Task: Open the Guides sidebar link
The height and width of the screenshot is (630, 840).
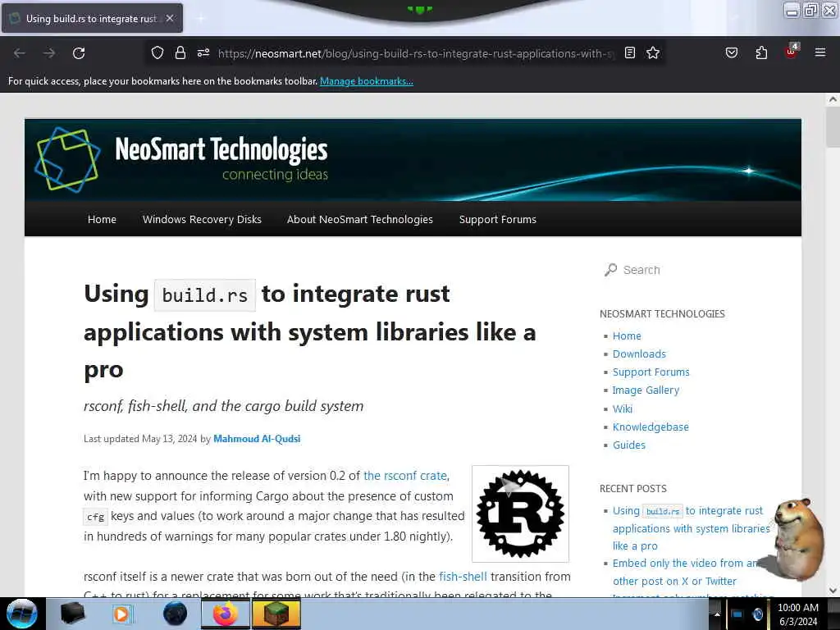Action: point(629,445)
